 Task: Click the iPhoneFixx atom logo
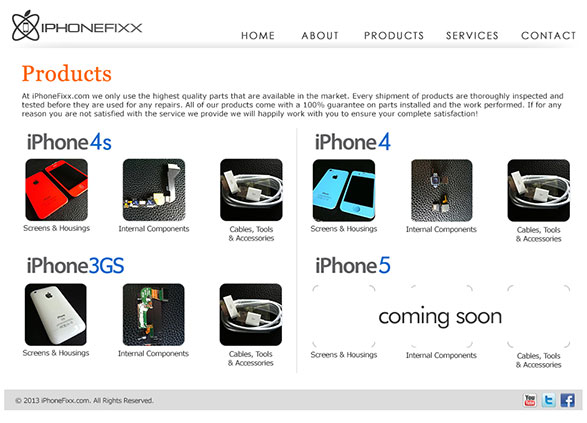pyautogui.click(x=25, y=26)
